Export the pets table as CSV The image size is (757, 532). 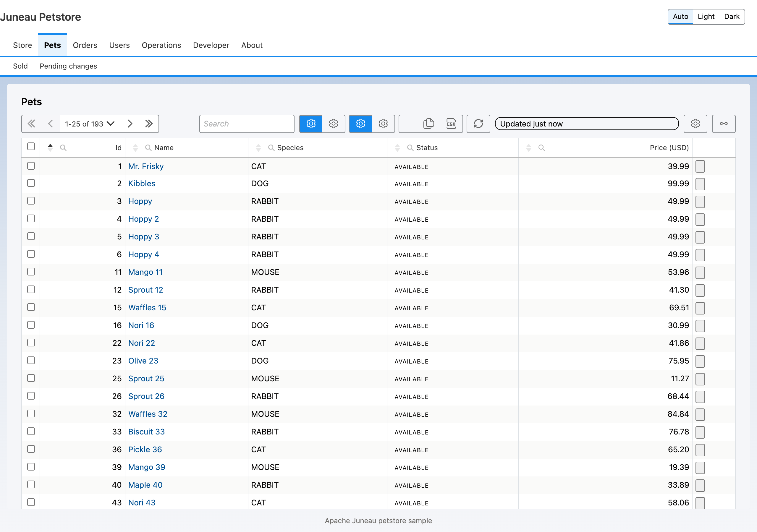451,124
